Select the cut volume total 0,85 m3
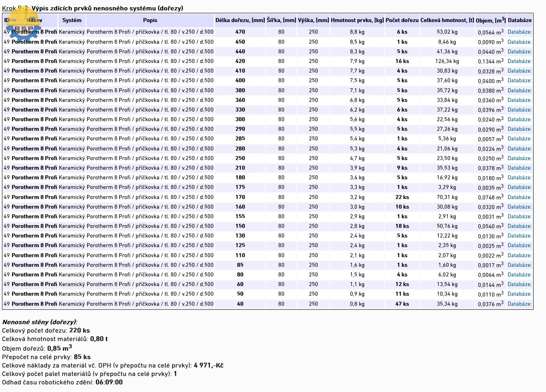The width and height of the screenshot is (546, 392). click(x=59, y=347)
